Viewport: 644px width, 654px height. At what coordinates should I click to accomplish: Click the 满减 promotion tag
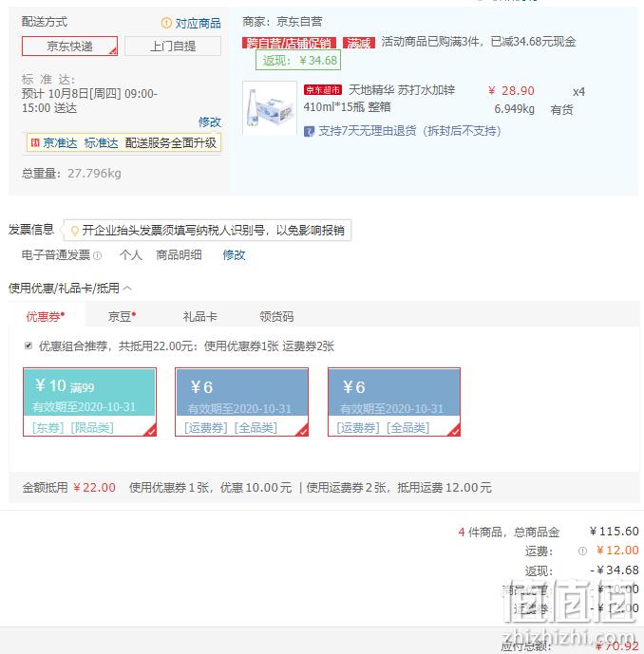(x=359, y=43)
